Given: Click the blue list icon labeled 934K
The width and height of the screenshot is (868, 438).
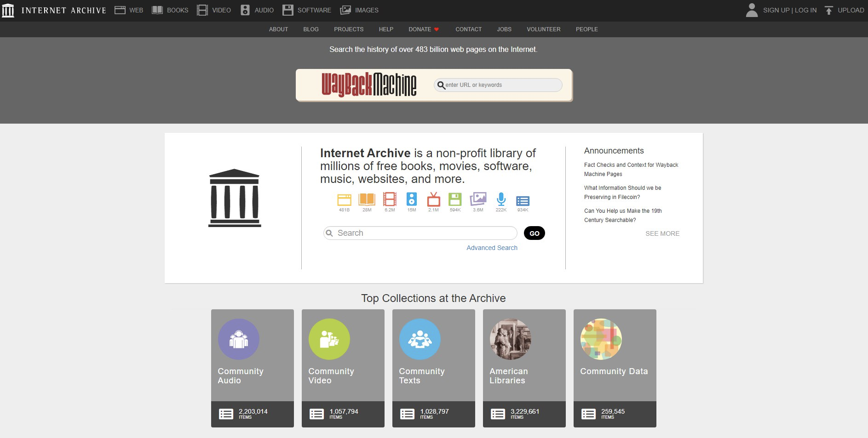Looking at the screenshot, I should pyautogui.click(x=523, y=201).
